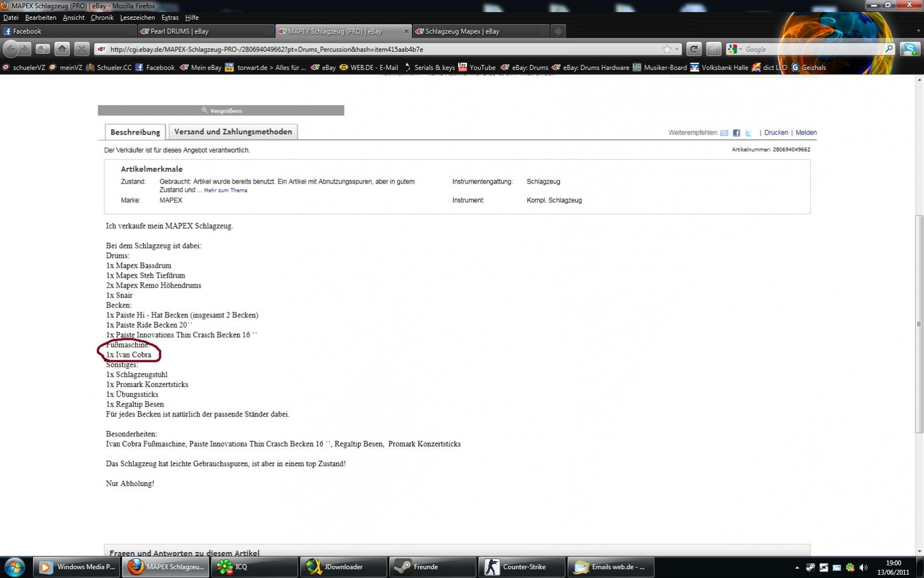924x578 pixels.
Task: Reload the page with the refresh button
Action: pyautogui.click(x=694, y=49)
